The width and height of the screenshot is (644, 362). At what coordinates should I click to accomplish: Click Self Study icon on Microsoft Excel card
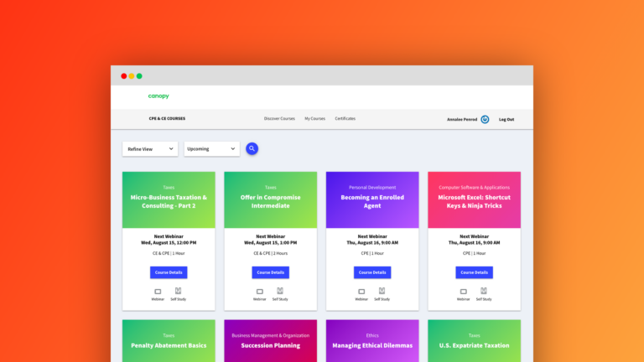coord(485,291)
